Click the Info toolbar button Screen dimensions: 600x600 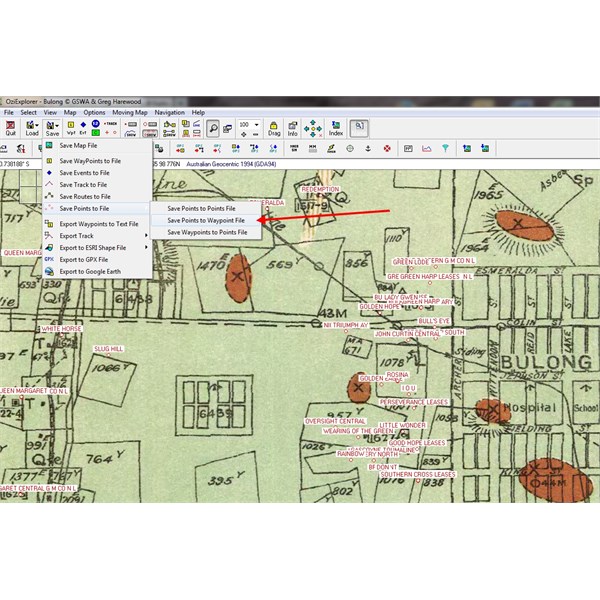(293, 129)
